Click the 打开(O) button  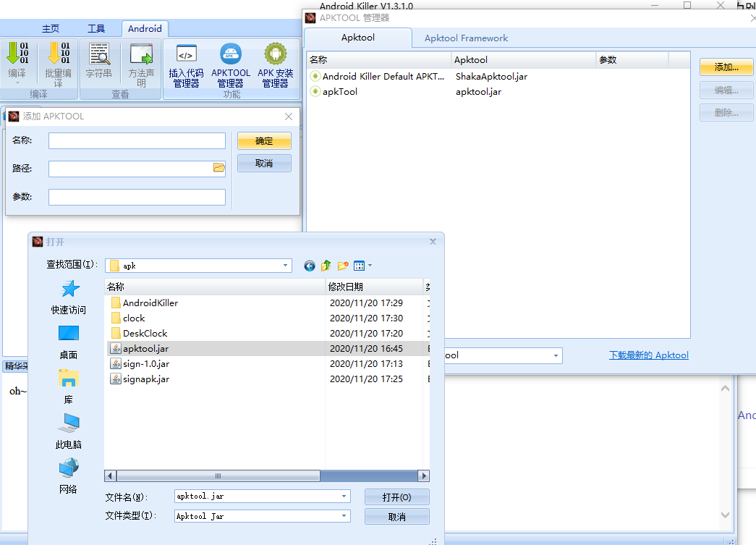click(396, 497)
